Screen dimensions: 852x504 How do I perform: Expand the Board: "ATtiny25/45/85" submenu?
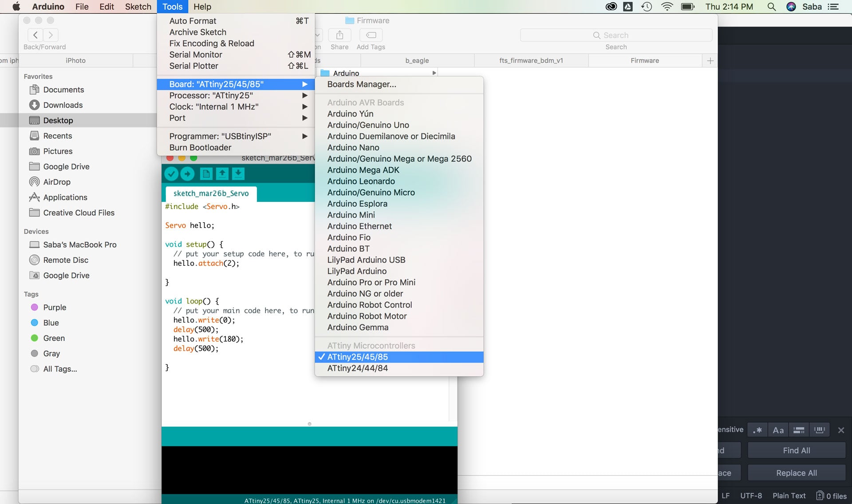(x=236, y=84)
